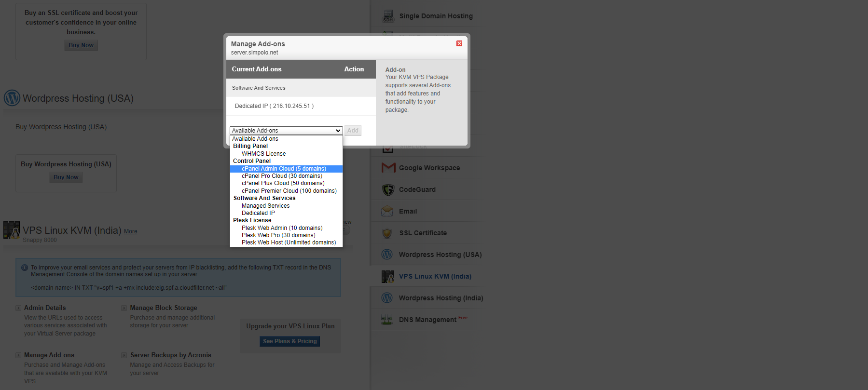
Task: Choose WHMCS License from the list
Action: [x=263, y=154]
